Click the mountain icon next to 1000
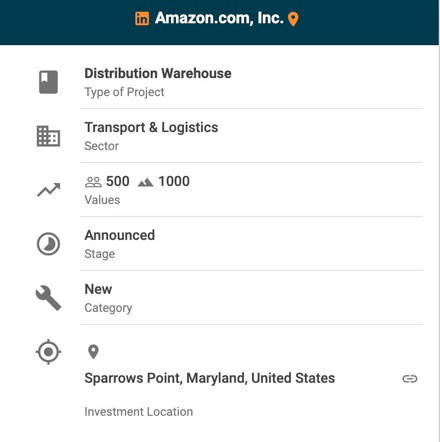 [145, 182]
